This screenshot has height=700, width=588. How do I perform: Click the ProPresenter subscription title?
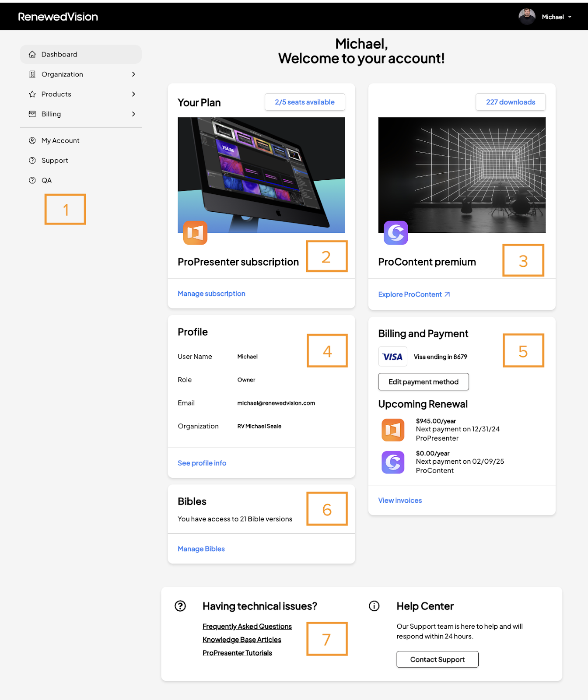point(238,262)
